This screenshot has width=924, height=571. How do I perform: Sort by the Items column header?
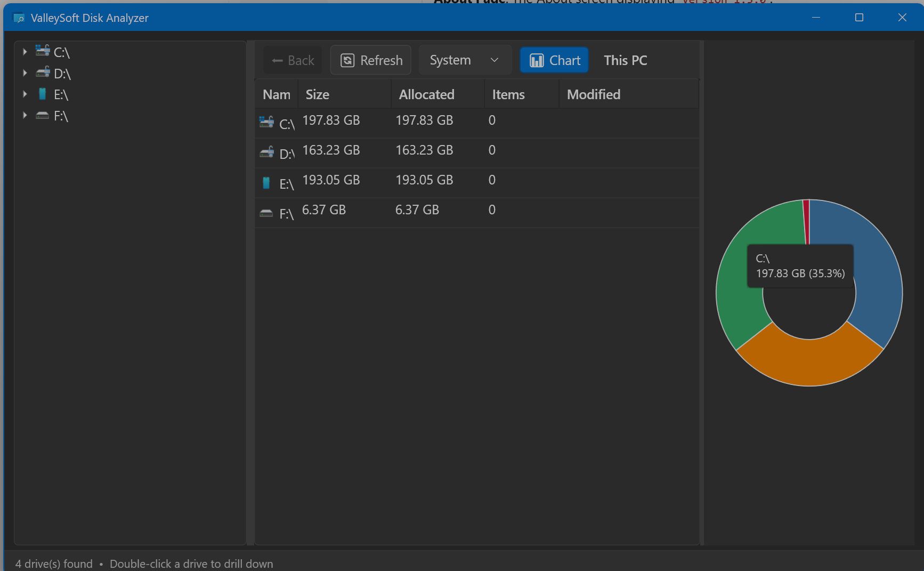click(x=522, y=94)
